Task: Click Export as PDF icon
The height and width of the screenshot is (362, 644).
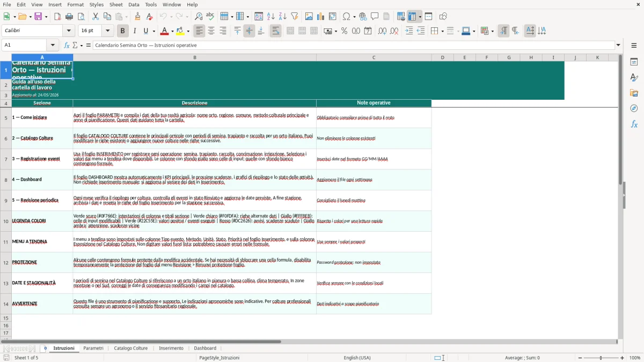Action: 57,17
